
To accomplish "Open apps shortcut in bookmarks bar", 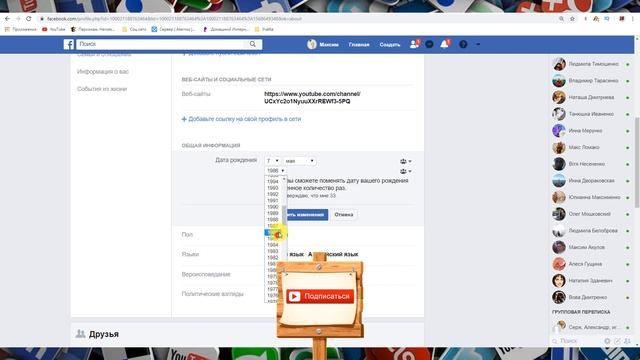I will coord(20,29).
